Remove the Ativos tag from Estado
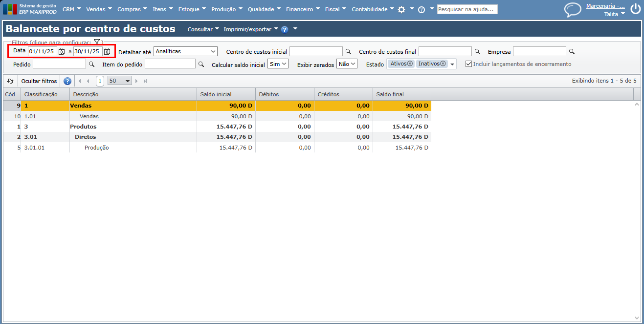Viewport: 644px width, 324px height. click(x=410, y=64)
